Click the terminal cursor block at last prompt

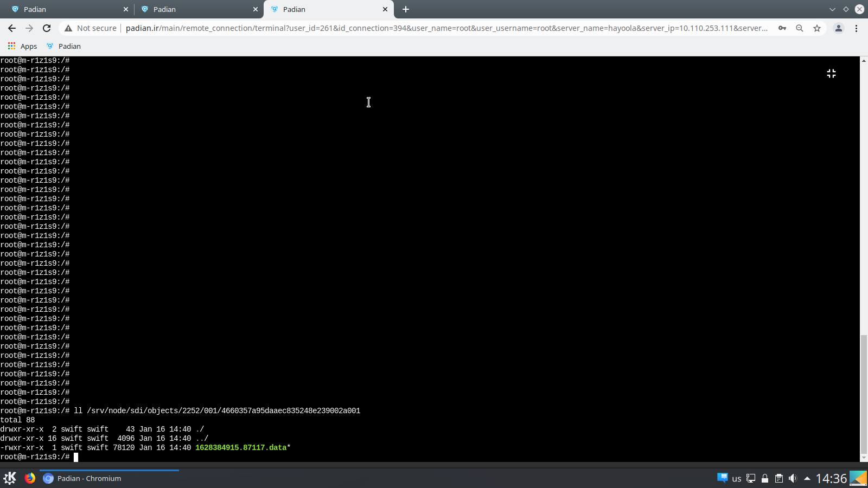point(76,457)
